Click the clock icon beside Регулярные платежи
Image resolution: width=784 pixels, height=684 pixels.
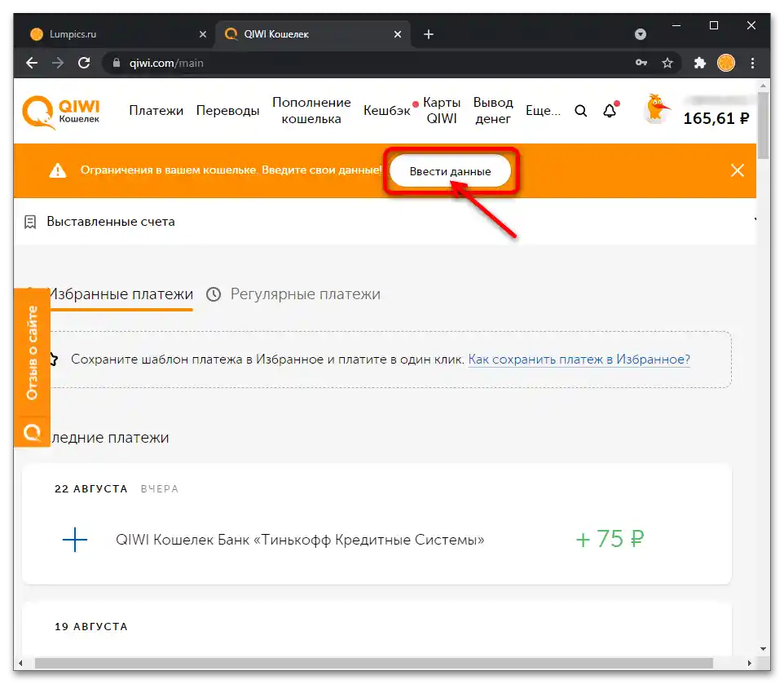214,294
